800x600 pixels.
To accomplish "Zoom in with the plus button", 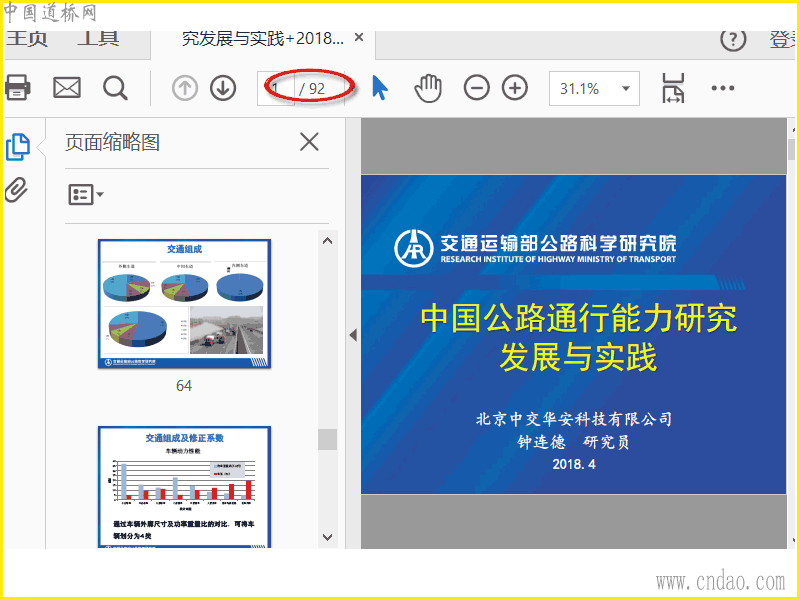I will tap(515, 88).
